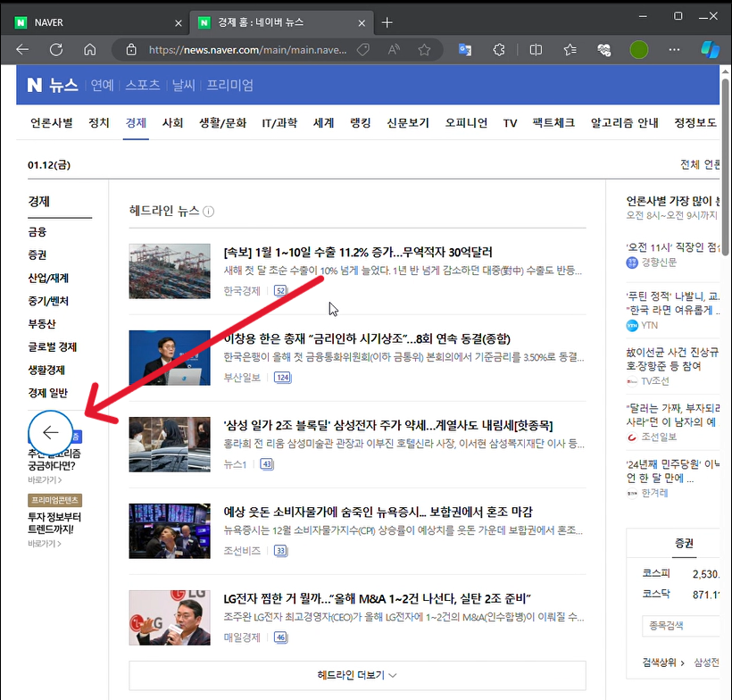Close the NAVER tab
732x700 pixels.
179,23
